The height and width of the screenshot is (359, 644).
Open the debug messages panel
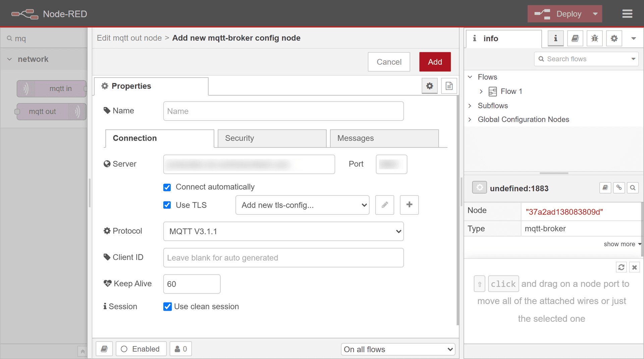[x=595, y=38]
